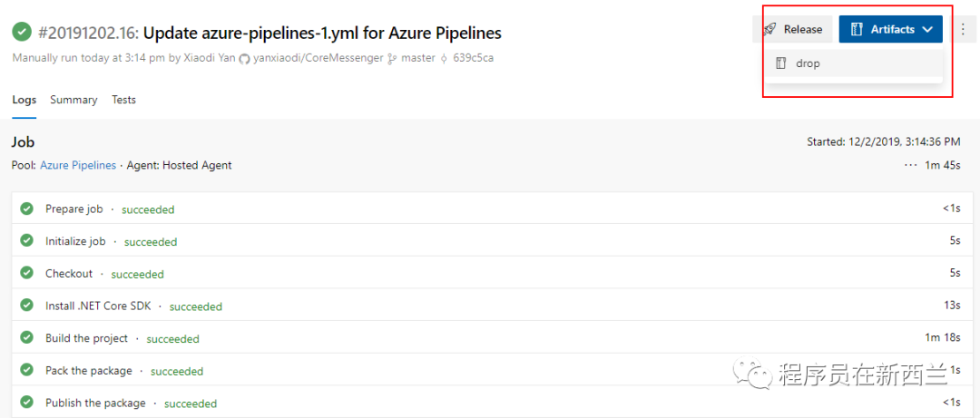Click the 13s duration of Install SDK step

pyautogui.click(x=953, y=305)
